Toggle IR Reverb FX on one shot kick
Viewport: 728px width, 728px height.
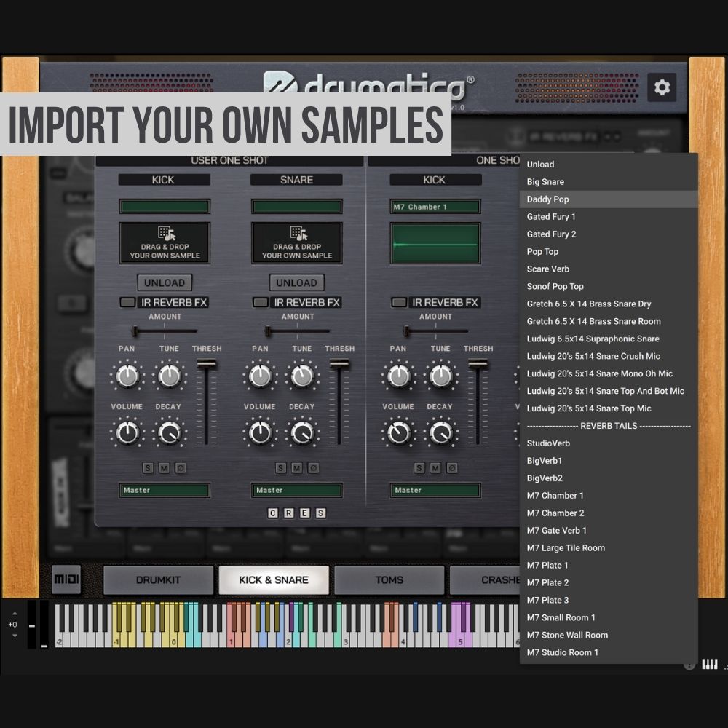tap(398, 302)
